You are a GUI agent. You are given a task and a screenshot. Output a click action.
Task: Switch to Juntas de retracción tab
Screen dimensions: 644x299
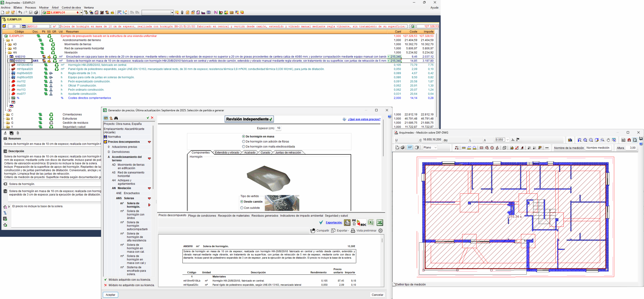pos(288,153)
